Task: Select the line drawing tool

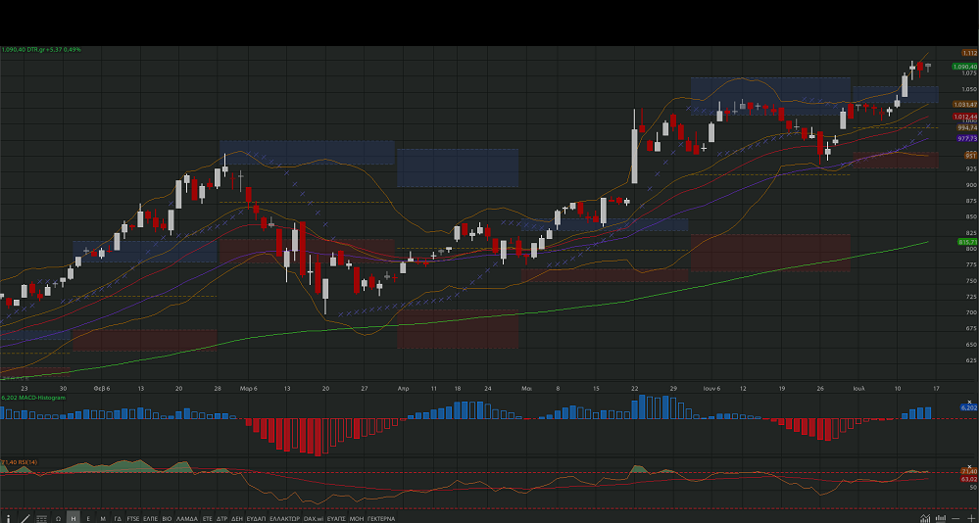Action: click(25, 519)
